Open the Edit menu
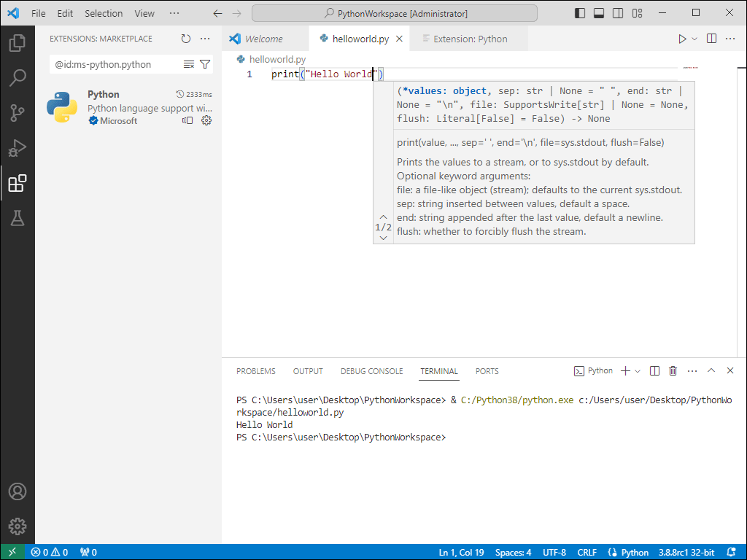The height and width of the screenshot is (560, 747). (65, 13)
